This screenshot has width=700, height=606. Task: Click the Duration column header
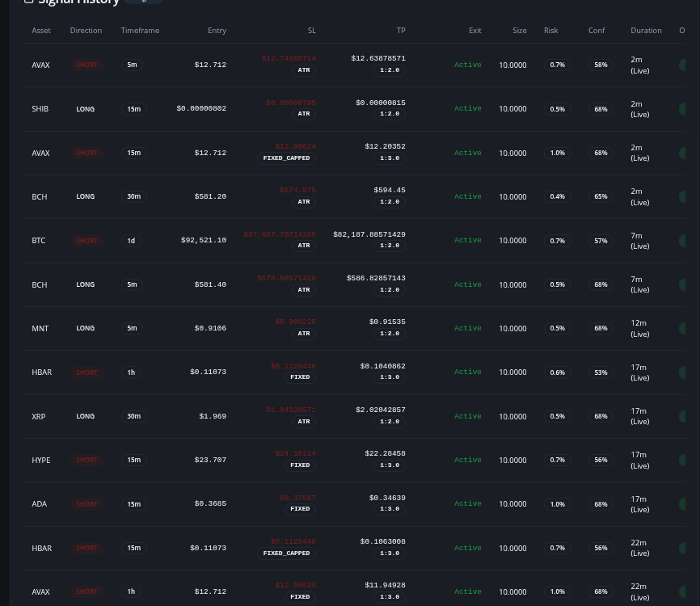[x=646, y=31]
